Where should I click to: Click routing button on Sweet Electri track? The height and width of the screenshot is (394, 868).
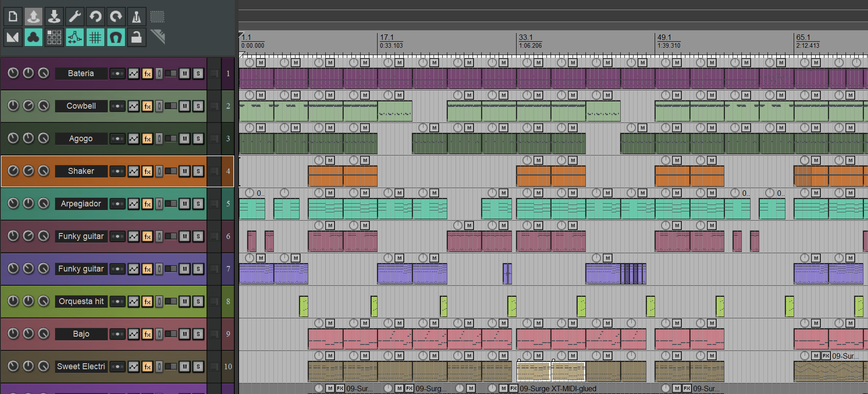point(117,366)
